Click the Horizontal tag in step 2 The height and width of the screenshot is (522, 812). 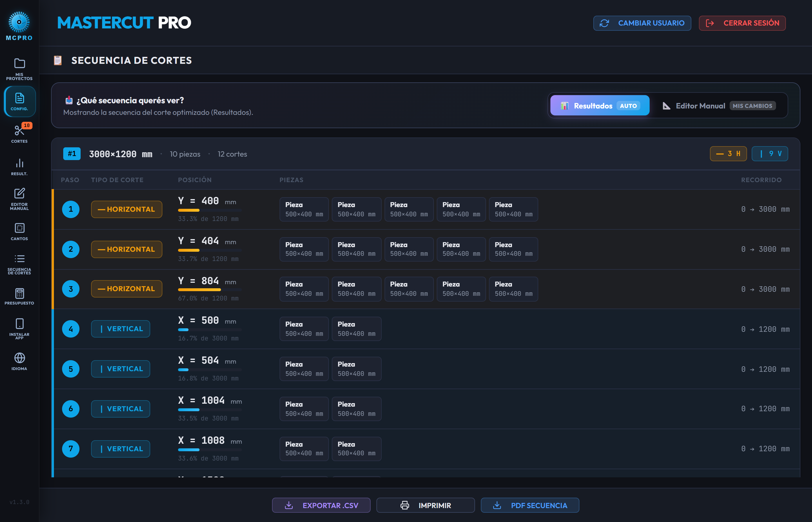point(126,249)
